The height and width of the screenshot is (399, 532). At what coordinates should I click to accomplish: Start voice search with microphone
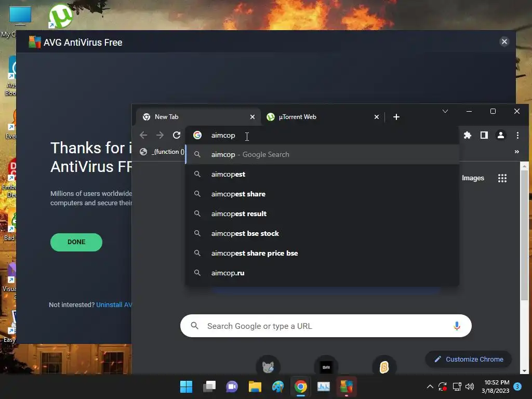457,326
